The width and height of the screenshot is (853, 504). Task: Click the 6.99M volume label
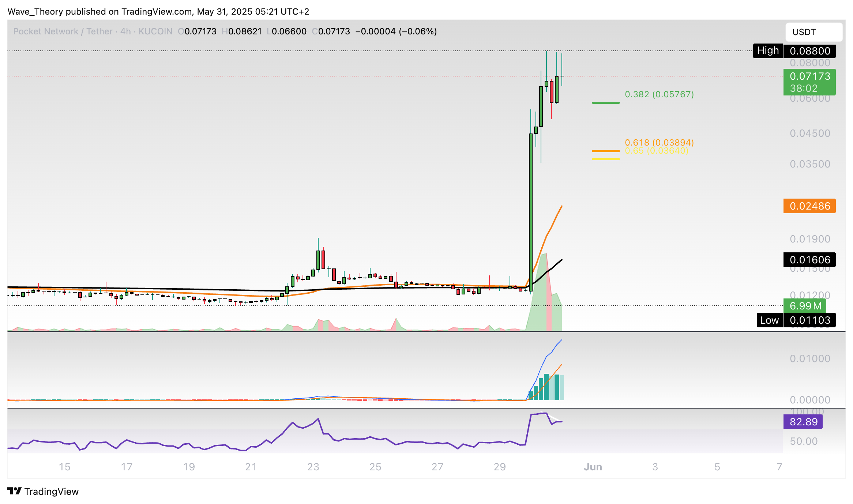pyautogui.click(x=805, y=306)
